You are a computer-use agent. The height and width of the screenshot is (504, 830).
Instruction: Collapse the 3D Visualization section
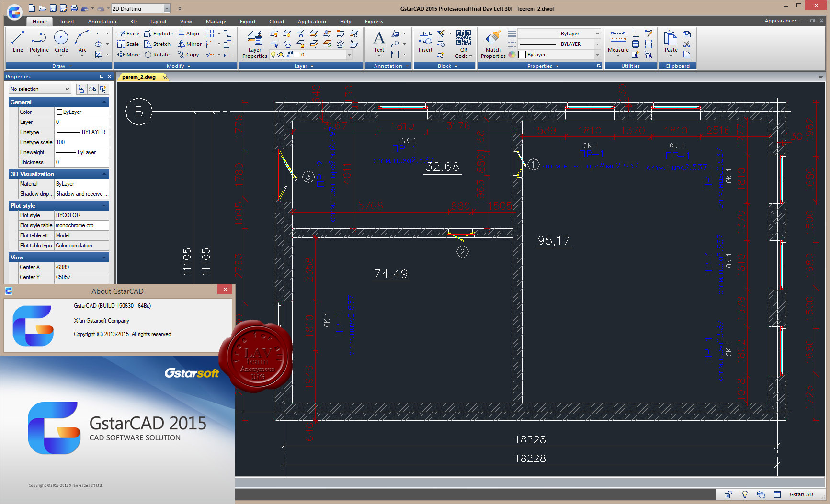tap(104, 174)
